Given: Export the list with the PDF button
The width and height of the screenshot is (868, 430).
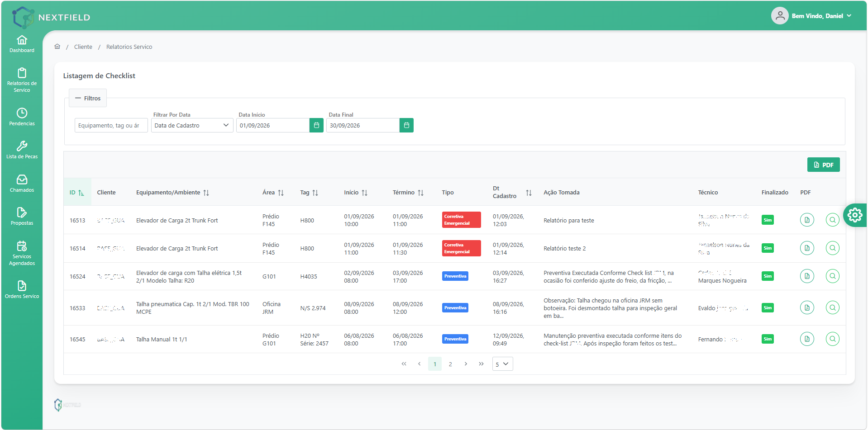Looking at the screenshot, I should 823,165.
